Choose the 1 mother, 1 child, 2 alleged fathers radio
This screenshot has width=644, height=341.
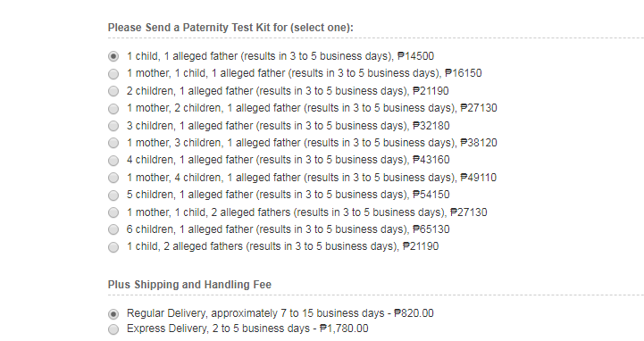click(x=113, y=212)
